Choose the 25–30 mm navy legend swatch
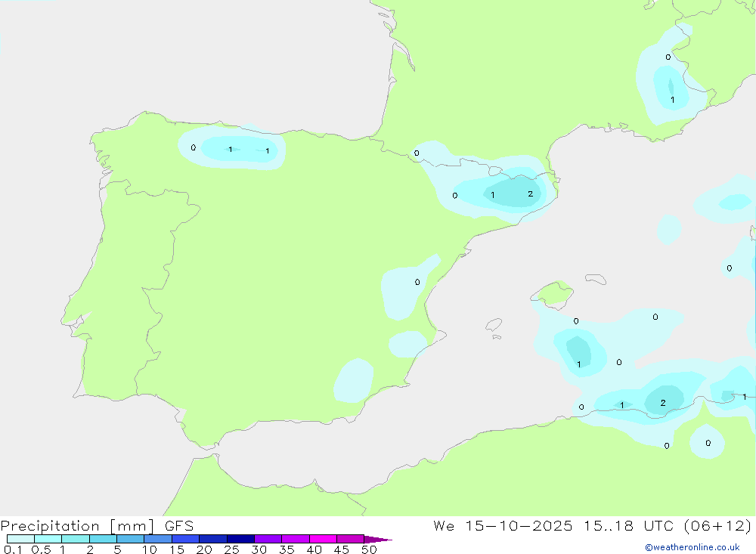This screenshot has width=756, height=554. pos(240,539)
